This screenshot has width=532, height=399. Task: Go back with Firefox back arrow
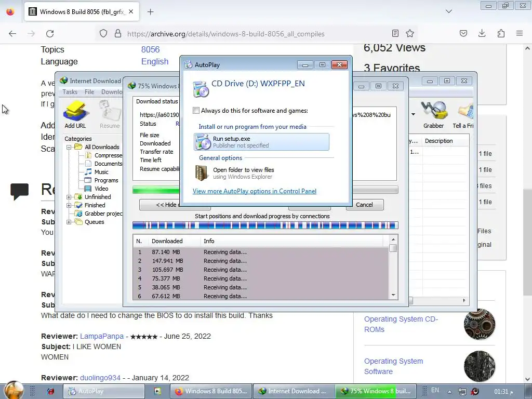pos(12,34)
